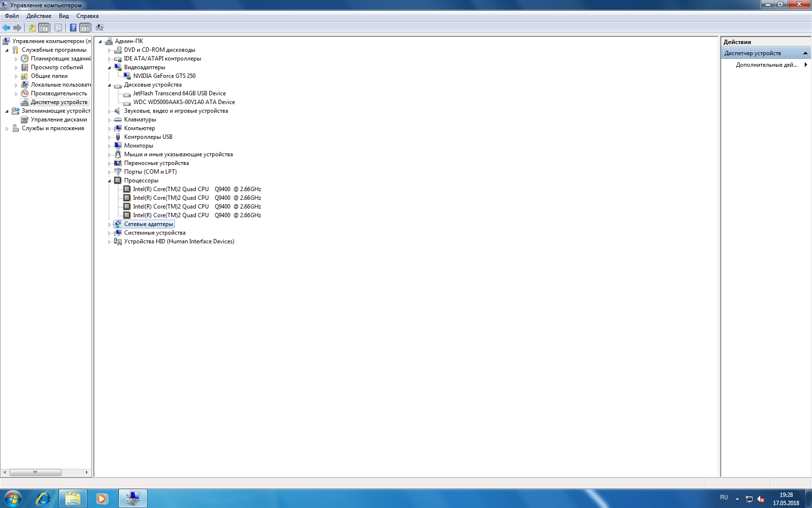Screen dimensions: 812x508
Task: Open Дополнительные действия in Actions pane
Action: click(767, 65)
